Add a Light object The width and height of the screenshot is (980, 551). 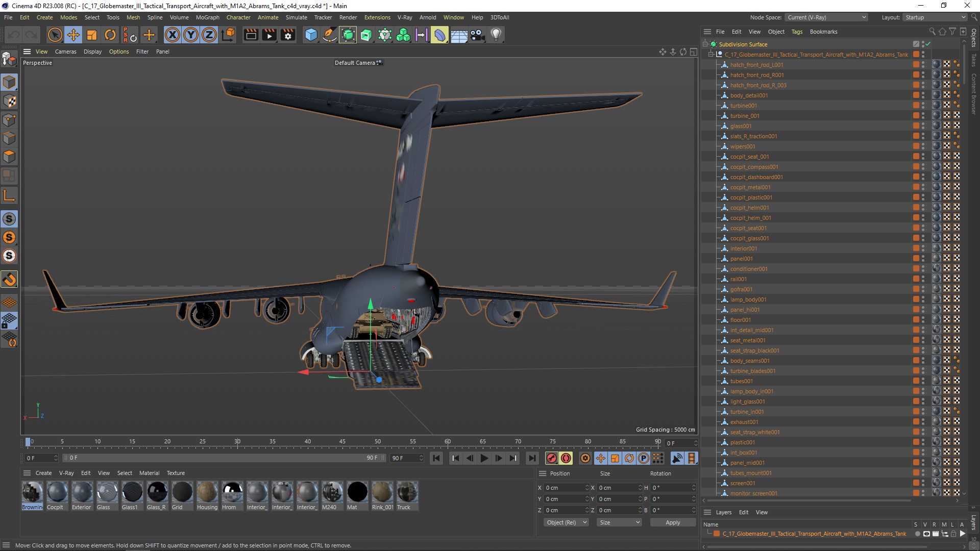tap(496, 35)
